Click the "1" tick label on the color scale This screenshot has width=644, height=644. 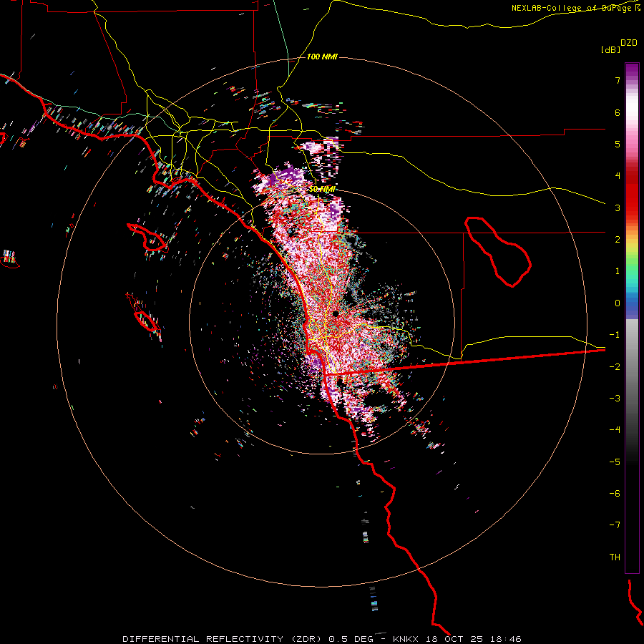[618, 271]
